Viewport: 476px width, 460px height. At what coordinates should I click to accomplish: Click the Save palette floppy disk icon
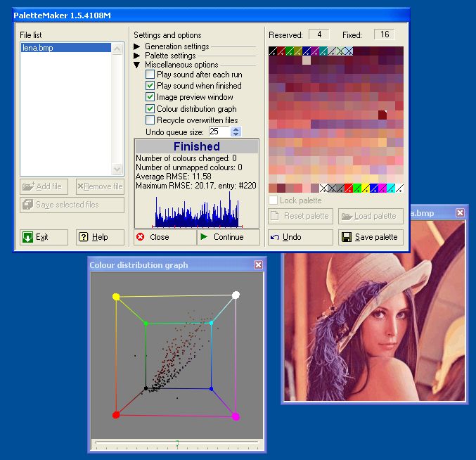point(347,237)
